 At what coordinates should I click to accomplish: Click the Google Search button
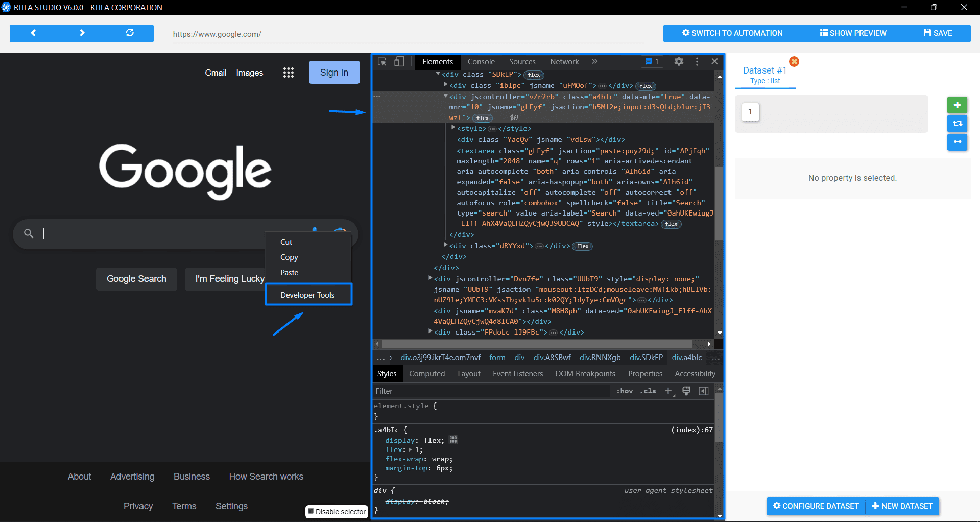[136, 279]
